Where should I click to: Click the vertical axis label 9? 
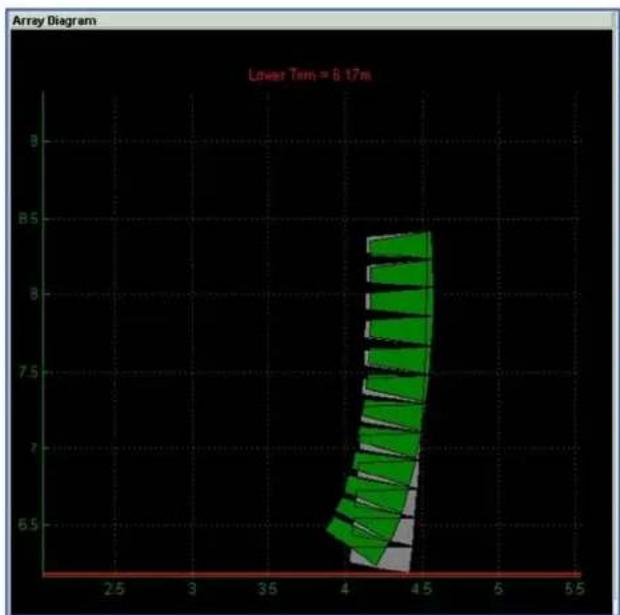click(34, 141)
